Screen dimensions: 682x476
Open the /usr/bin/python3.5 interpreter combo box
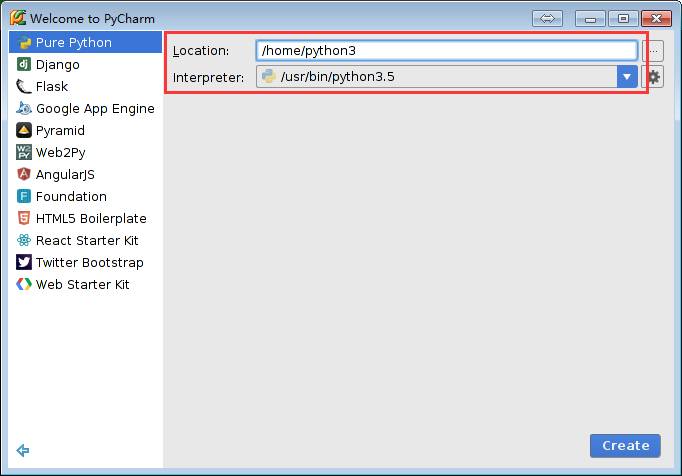point(447,77)
